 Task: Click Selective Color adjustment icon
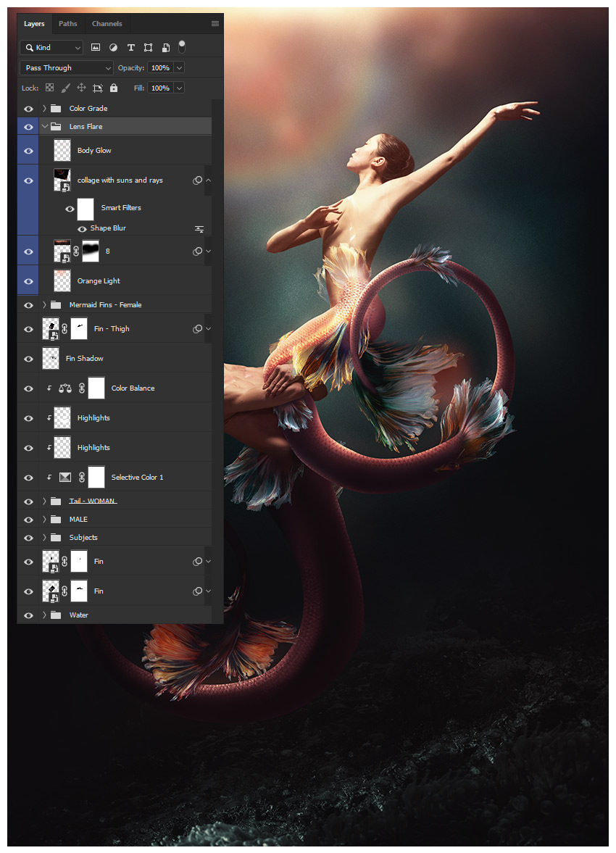click(64, 477)
